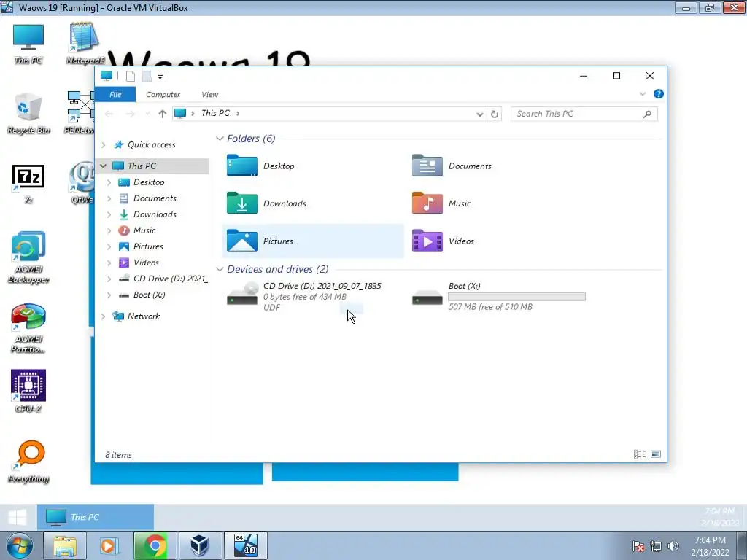The width and height of the screenshot is (747, 560).
Task: Open the Notepad2 desktop shortcut
Action: (x=84, y=44)
